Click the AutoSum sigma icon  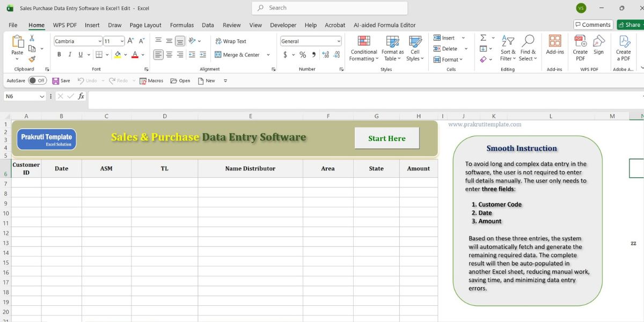point(483,38)
